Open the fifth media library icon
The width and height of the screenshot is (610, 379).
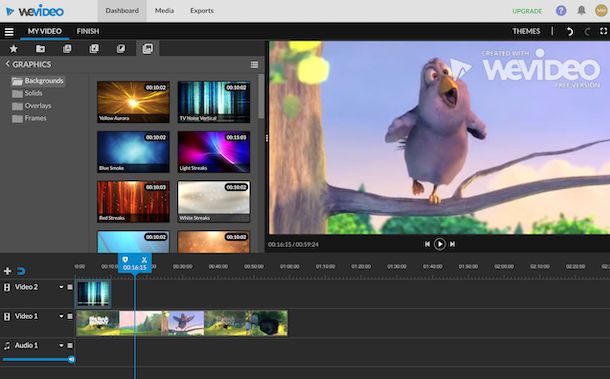121,49
